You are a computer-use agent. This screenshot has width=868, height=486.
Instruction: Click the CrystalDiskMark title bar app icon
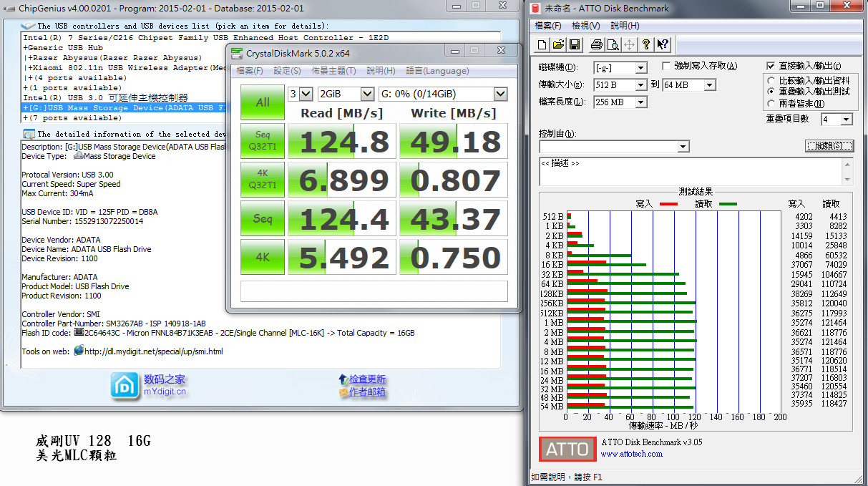click(237, 53)
